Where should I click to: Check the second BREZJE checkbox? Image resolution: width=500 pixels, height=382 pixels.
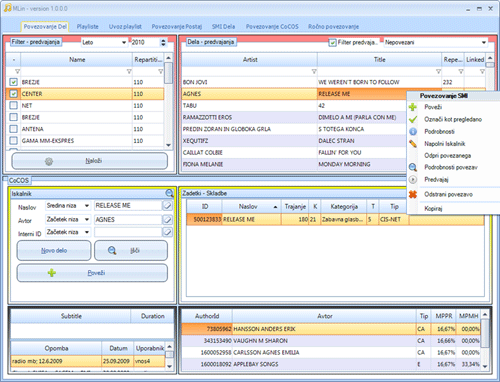pos(13,117)
